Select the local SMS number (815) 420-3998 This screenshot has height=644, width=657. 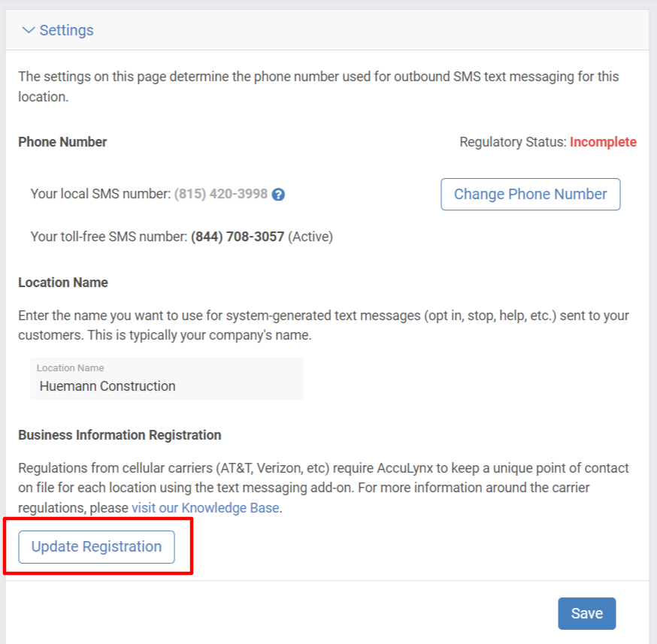click(221, 194)
